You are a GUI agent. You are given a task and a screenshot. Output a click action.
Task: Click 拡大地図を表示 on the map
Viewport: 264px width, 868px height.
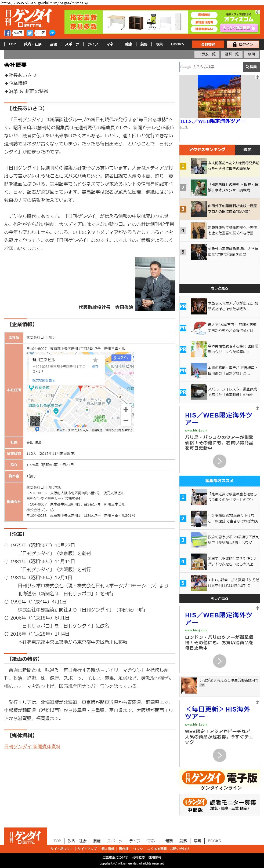pos(44,380)
